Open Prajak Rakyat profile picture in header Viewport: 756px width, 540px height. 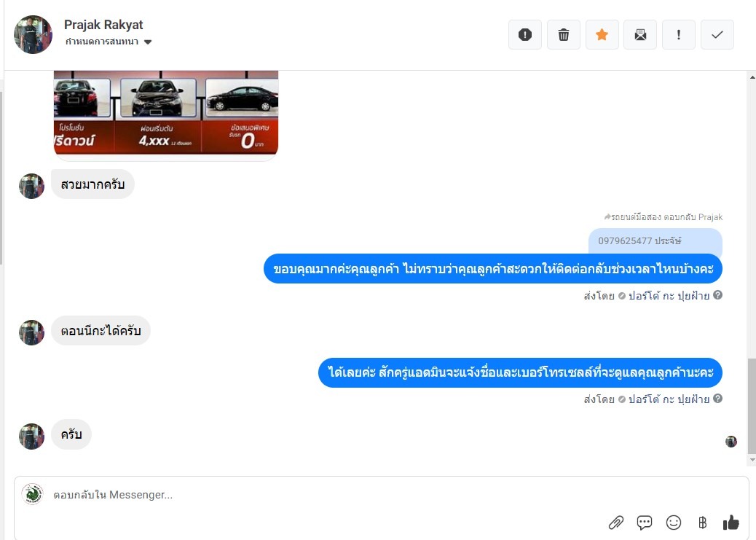33,34
